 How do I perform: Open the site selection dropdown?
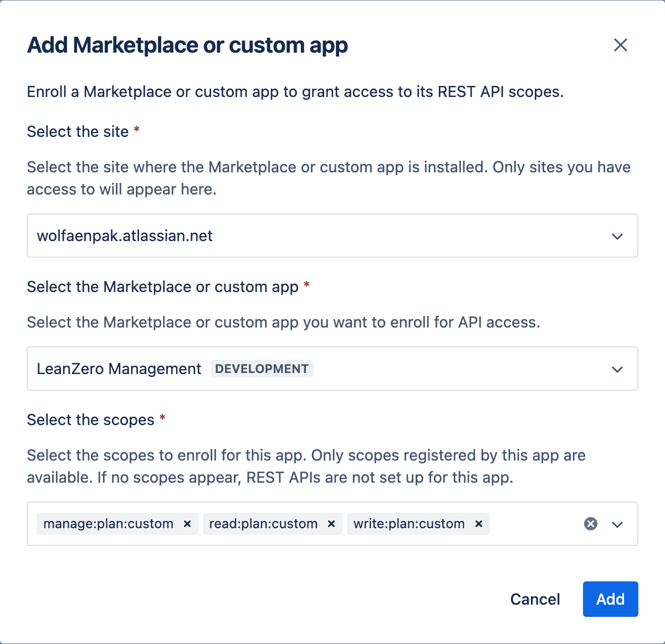point(332,236)
